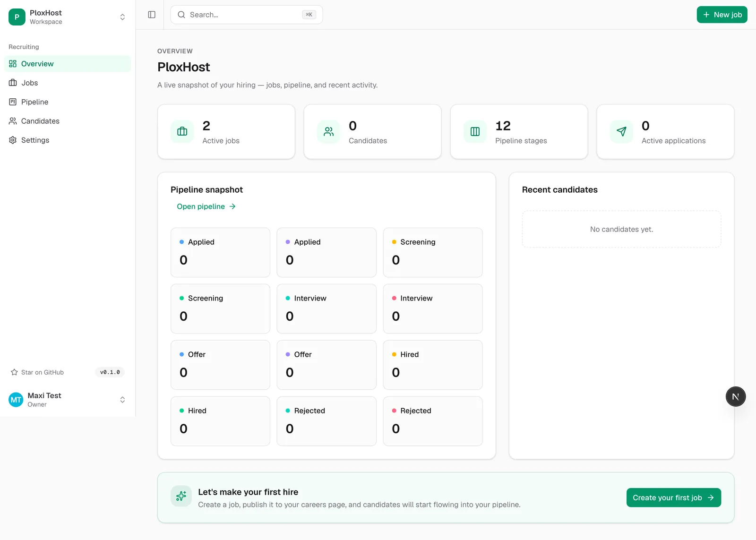This screenshot has width=756, height=540.
Task: Click the 'Pipeline snapshot' heading
Action: [206, 189]
